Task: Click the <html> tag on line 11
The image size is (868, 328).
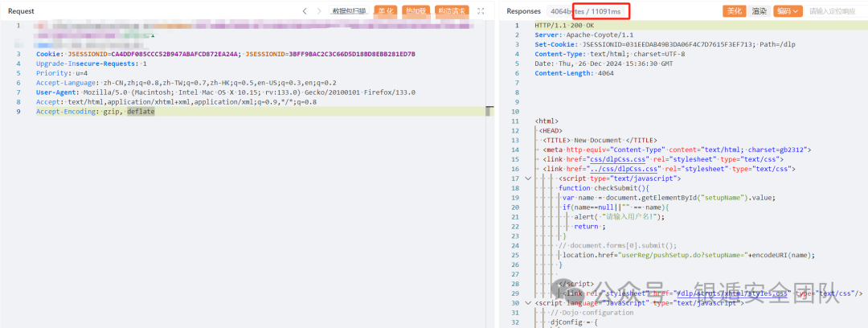Action: 547,121
